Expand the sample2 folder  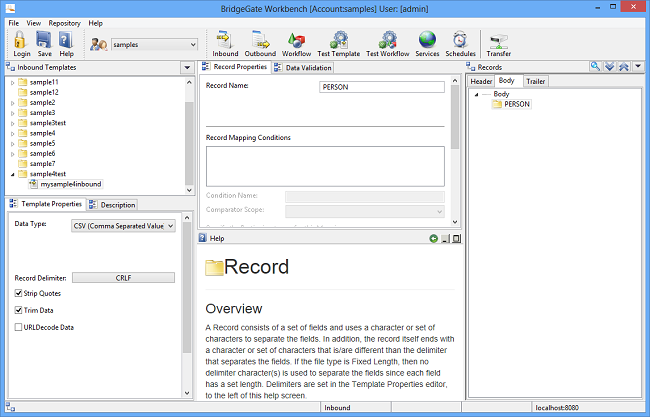12,103
